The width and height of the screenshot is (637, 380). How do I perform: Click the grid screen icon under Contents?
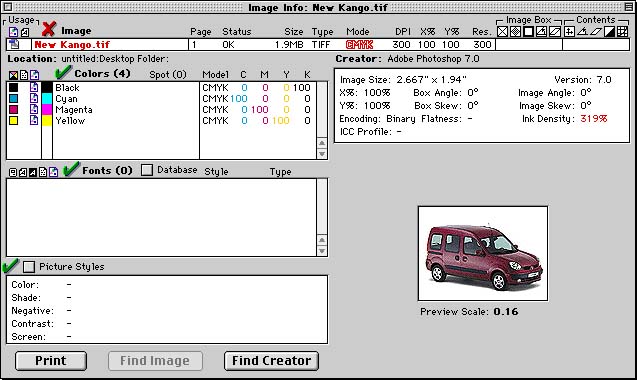click(622, 31)
